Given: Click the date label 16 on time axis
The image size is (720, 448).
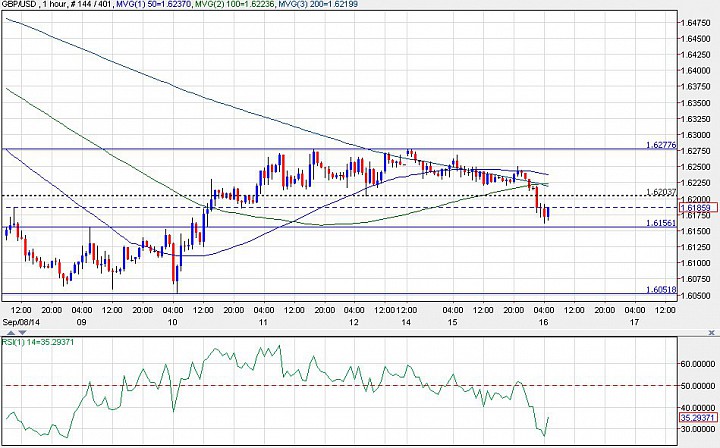Looking at the screenshot, I should click(543, 322).
